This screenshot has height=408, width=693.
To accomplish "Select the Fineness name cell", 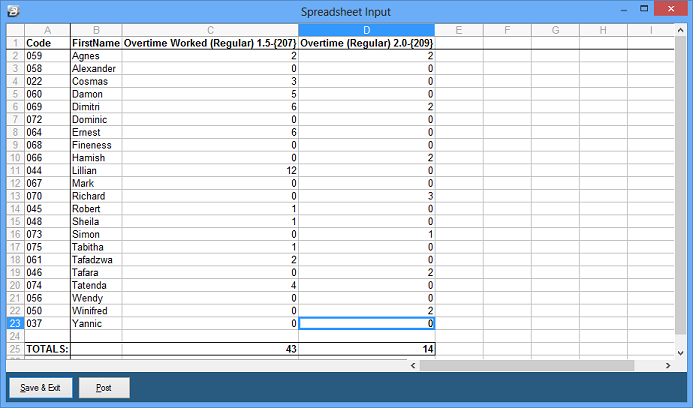I will tap(96, 145).
